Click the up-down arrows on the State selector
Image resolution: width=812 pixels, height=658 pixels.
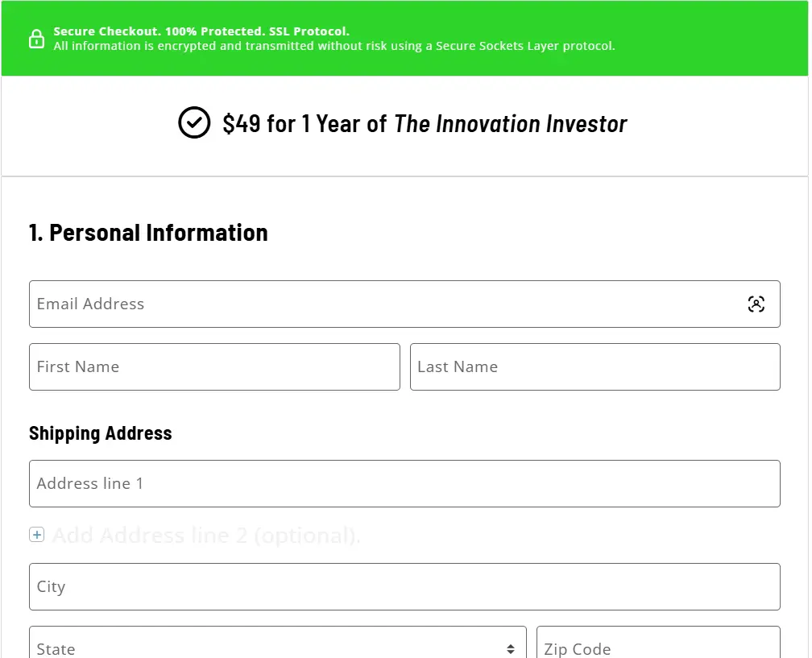(x=510, y=647)
